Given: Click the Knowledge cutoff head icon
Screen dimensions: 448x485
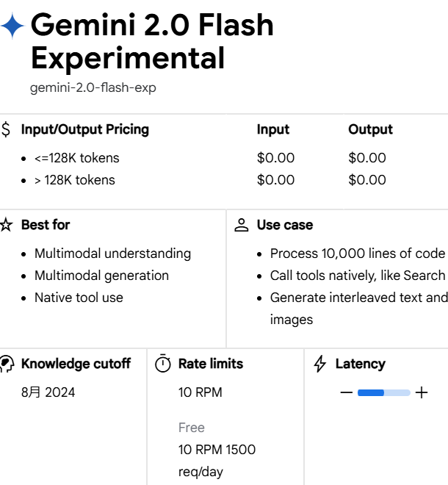Looking at the screenshot, I should pyautogui.click(x=7, y=364).
